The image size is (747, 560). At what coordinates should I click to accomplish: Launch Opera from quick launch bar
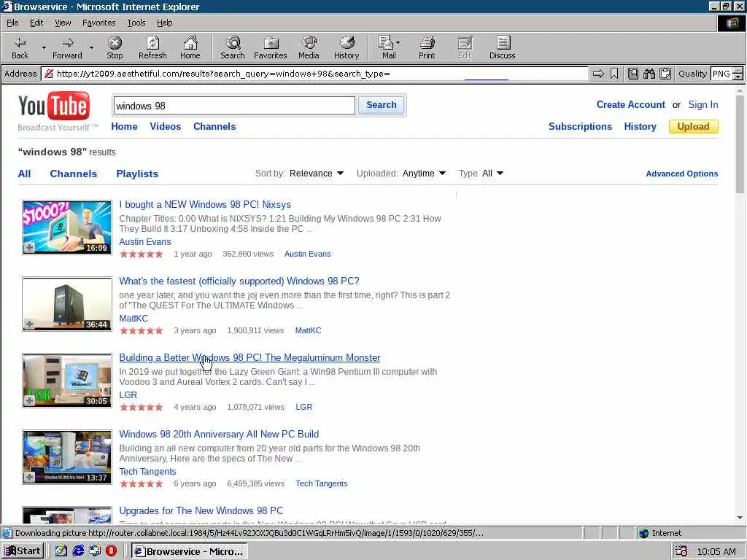coord(111,551)
